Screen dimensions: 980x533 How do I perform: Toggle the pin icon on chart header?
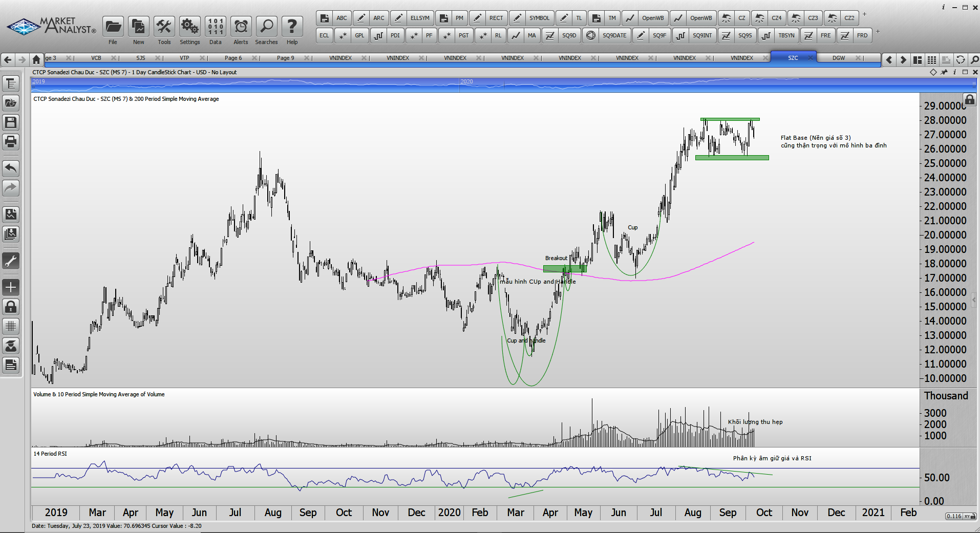pyautogui.click(x=944, y=72)
